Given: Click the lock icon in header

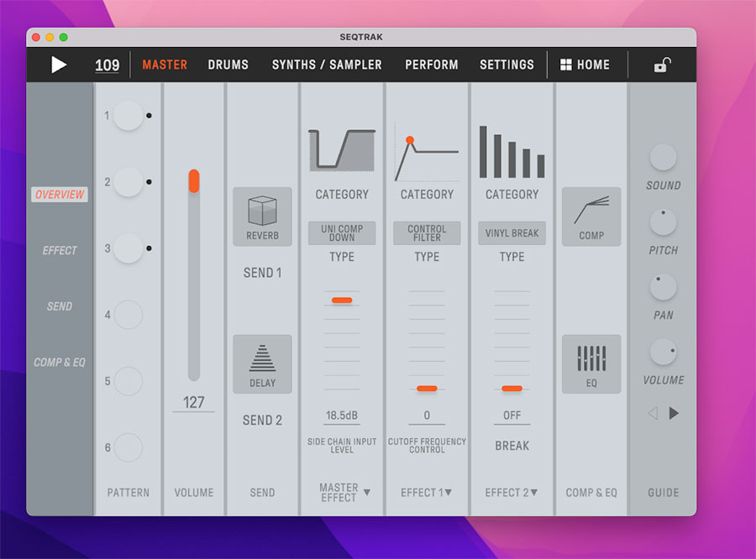Looking at the screenshot, I should [x=662, y=65].
